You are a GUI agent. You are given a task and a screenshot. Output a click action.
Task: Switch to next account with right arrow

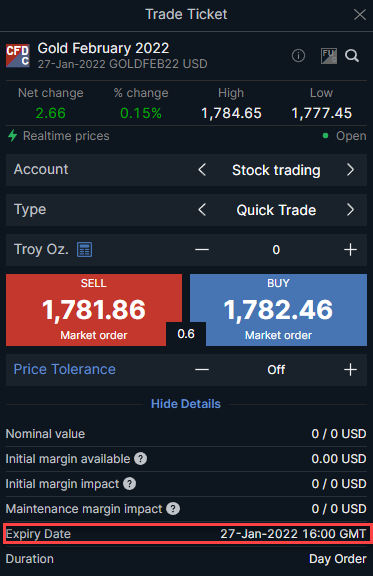click(350, 170)
